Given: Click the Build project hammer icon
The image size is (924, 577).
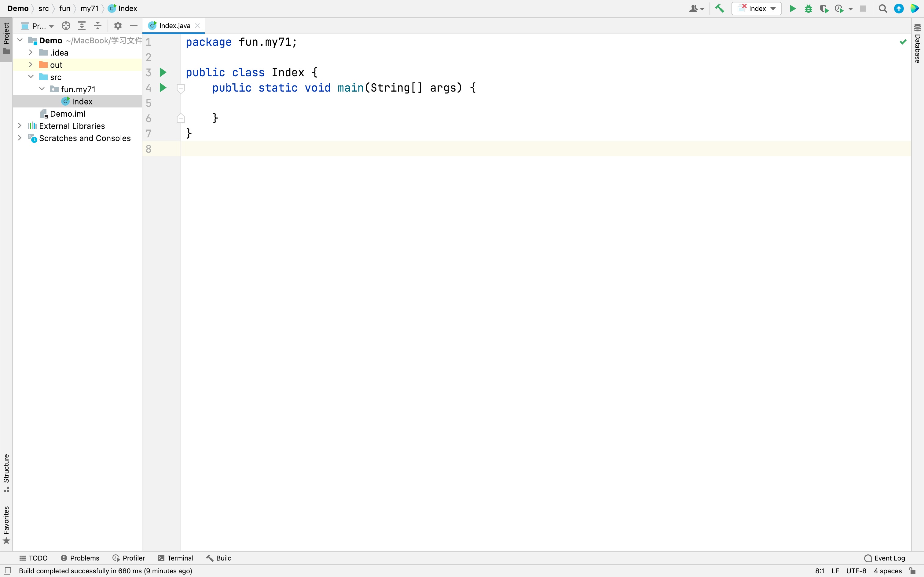Looking at the screenshot, I should pos(719,9).
